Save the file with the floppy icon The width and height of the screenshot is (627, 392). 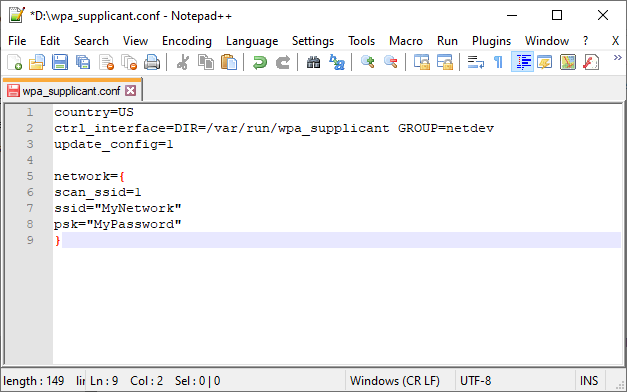click(60, 62)
